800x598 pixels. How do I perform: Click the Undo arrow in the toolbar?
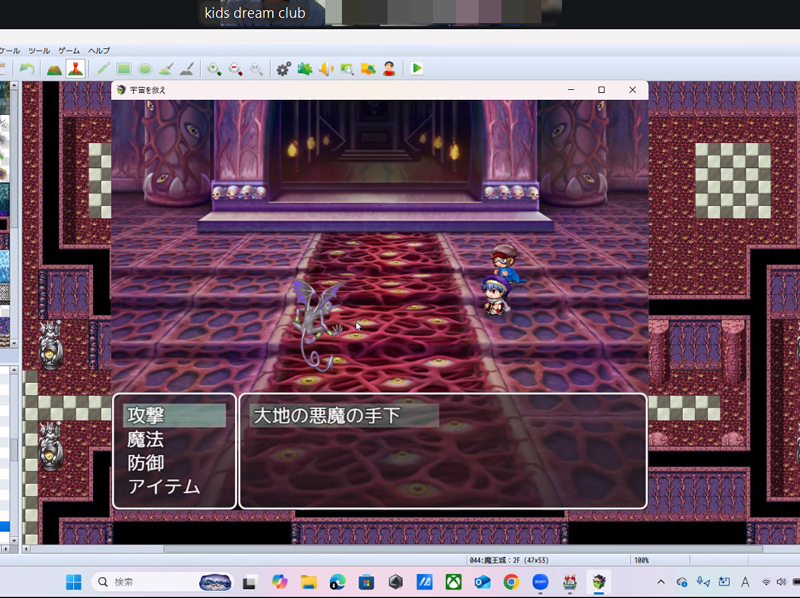27,68
